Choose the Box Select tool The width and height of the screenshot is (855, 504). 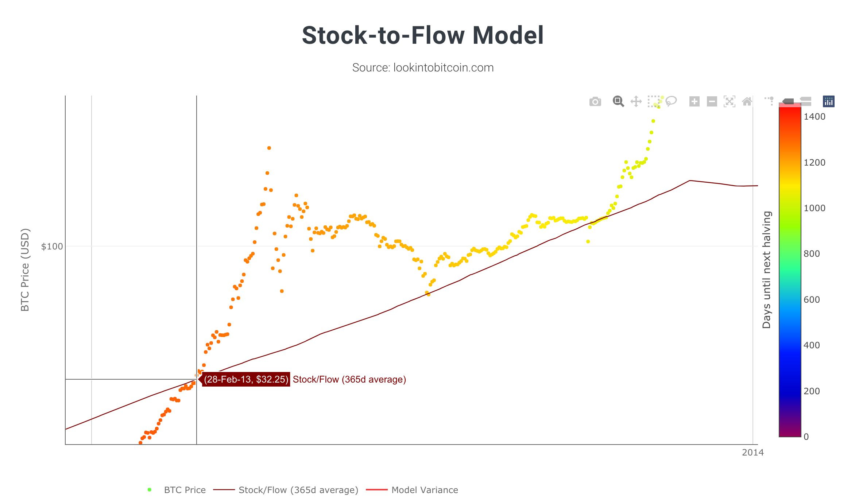[653, 101]
